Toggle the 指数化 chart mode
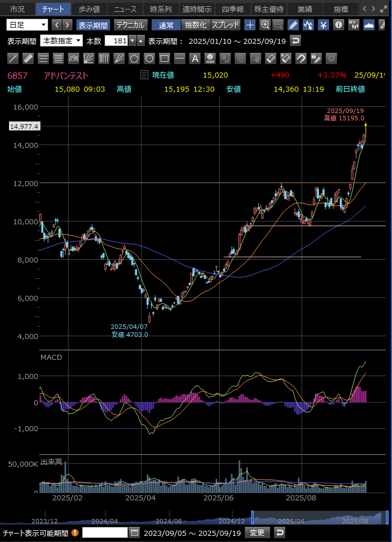The height and width of the screenshot is (542, 392). pyautogui.click(x=195, y=25)
